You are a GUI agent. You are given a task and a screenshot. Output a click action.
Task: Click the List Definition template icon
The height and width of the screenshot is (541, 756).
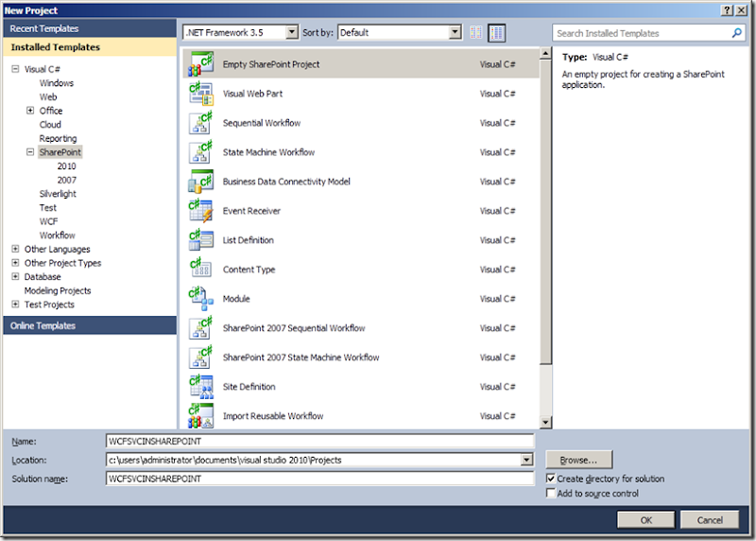tap(200, 240)
